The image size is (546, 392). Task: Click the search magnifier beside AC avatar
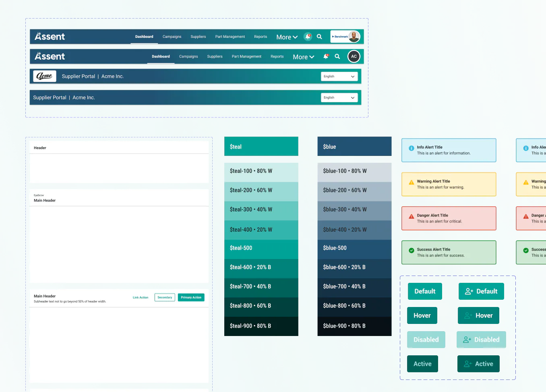[x=337, y=56]
